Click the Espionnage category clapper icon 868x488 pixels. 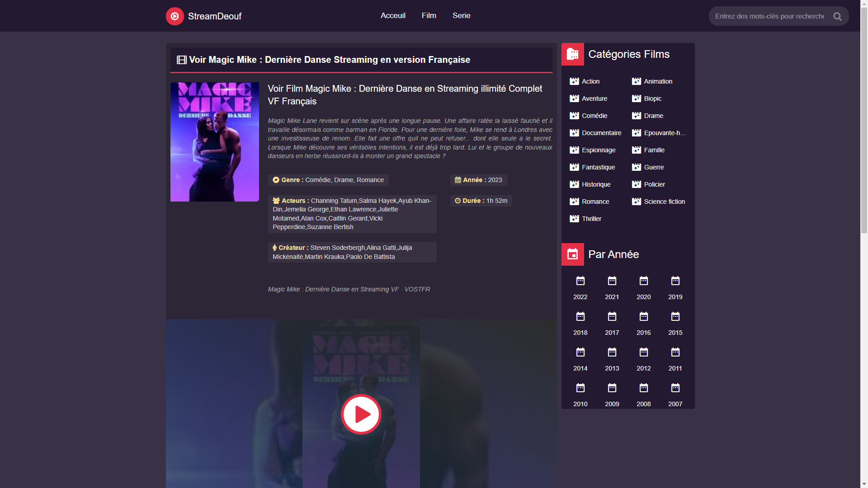point(574,150)
